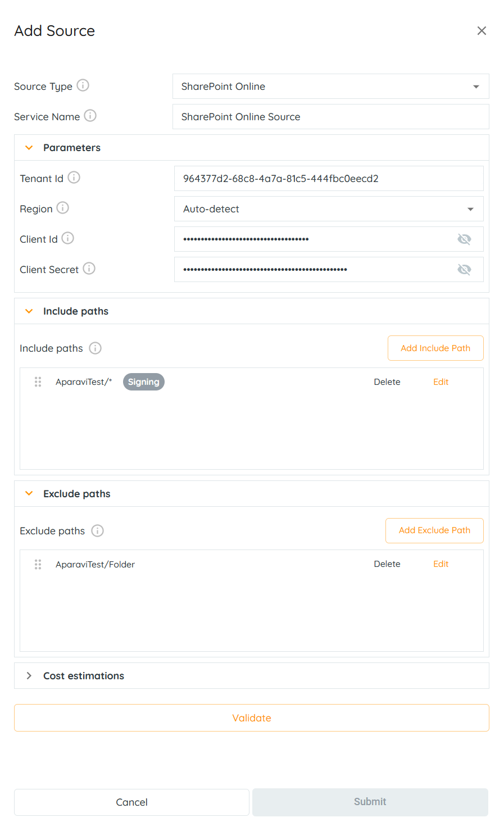The width and height of the screenshot is (504, 831).
Task: Click the drag handle for AparaviTest/Folder path
Action: 38,564
